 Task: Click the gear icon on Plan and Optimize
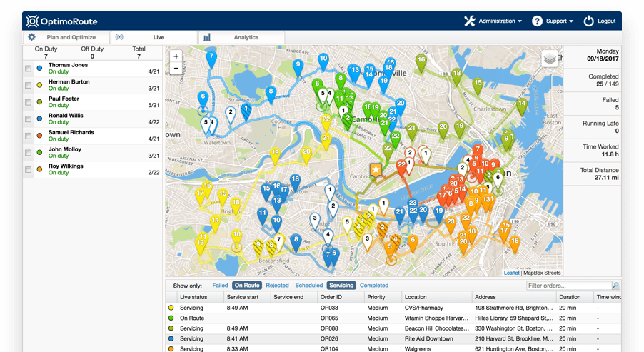coord(31,37)
